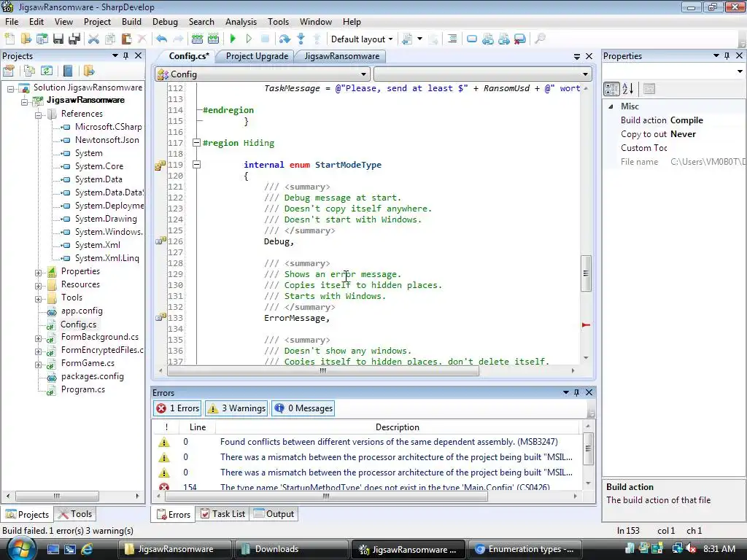The height and width of the screenshot is (560, 747).
Task: Switch to Project Upgrade tab
Action: click(257, 56)
